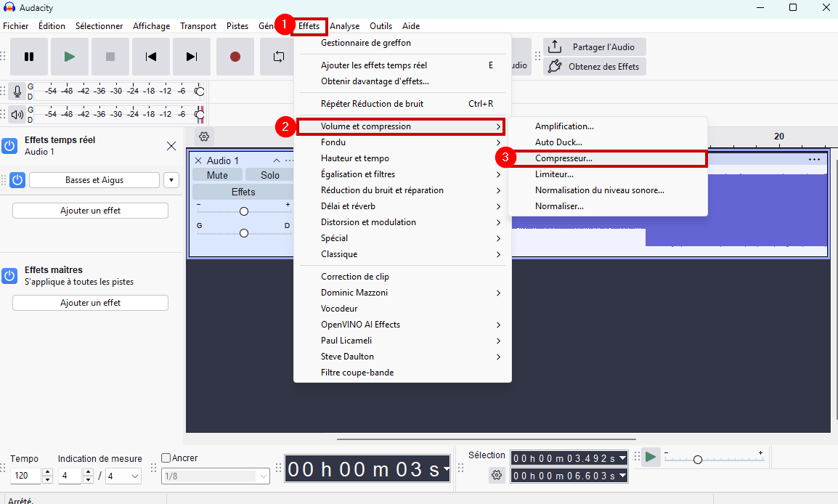Open the Analyse menu
Viewport: 838px width, 504px height.
(344, 26)
